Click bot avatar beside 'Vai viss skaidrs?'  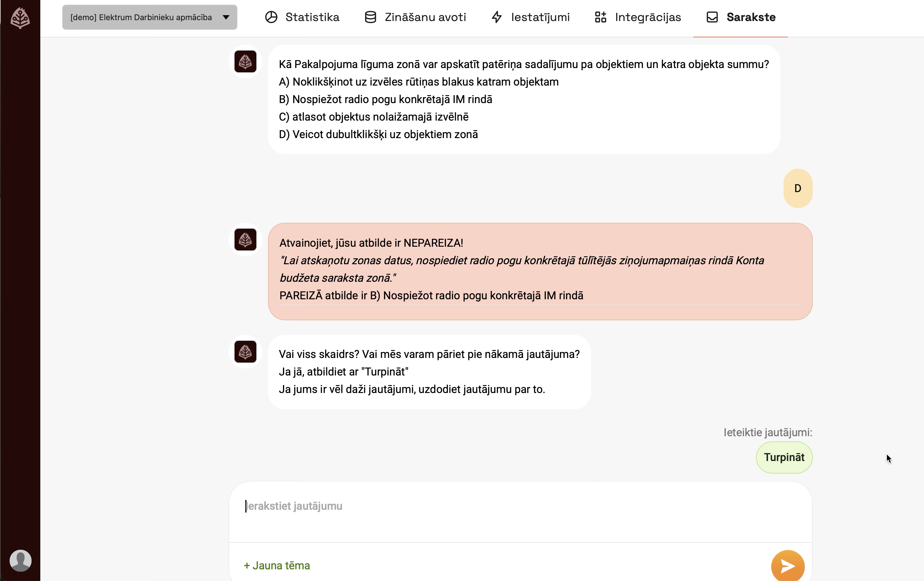[x=246, y=352]
